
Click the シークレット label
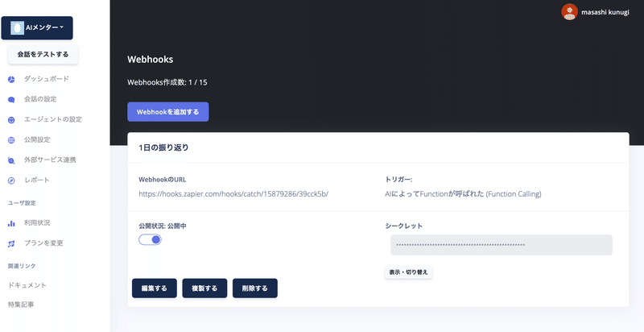pos(404,226)
